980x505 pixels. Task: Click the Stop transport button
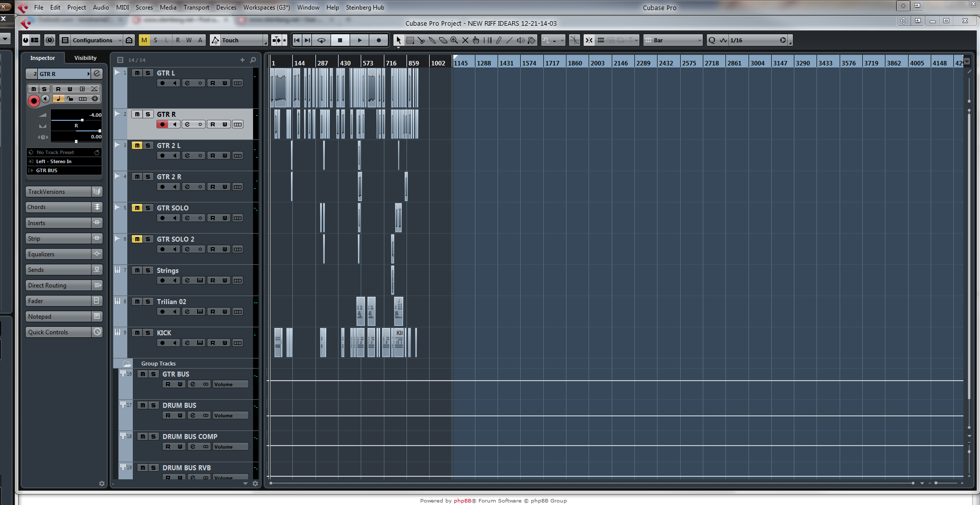(340, 40)
